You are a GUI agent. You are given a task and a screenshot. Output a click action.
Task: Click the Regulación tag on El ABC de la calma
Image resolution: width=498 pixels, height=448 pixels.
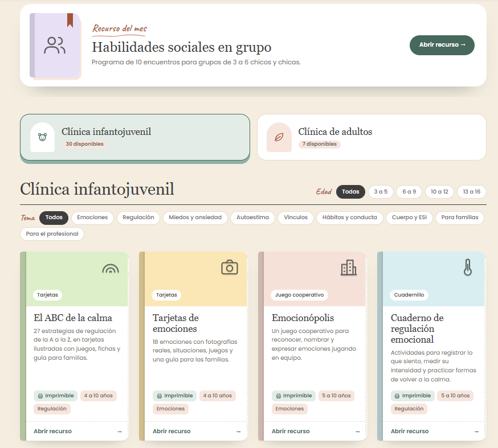(x=52, y=409)
